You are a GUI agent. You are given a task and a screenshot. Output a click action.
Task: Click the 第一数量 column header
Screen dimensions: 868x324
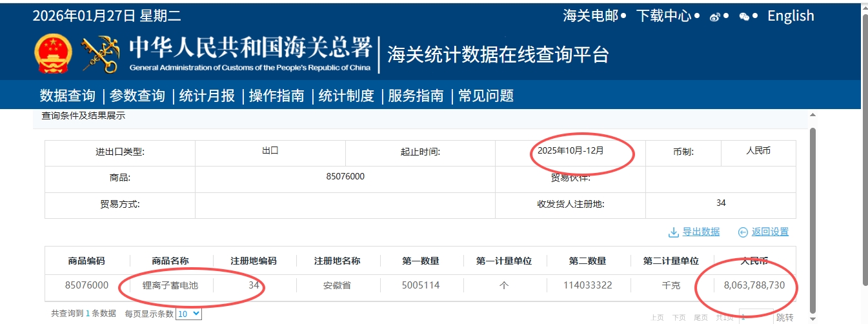pos(421,261)
